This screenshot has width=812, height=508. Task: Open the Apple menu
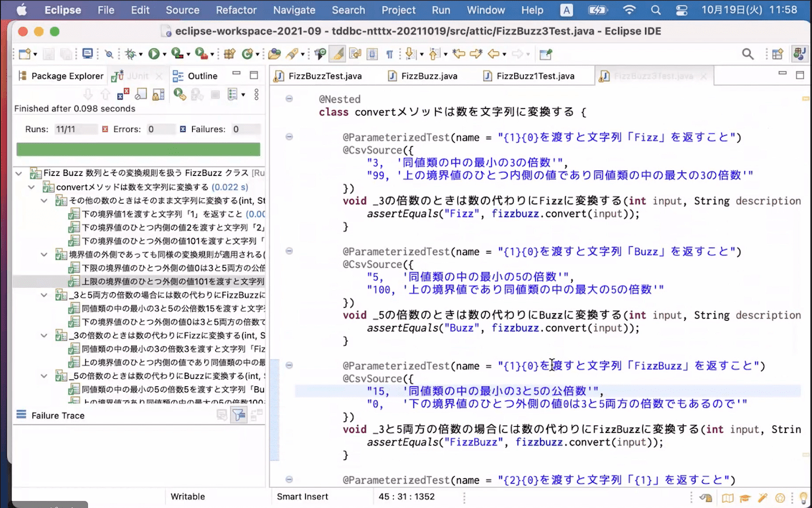click(21, 10)
